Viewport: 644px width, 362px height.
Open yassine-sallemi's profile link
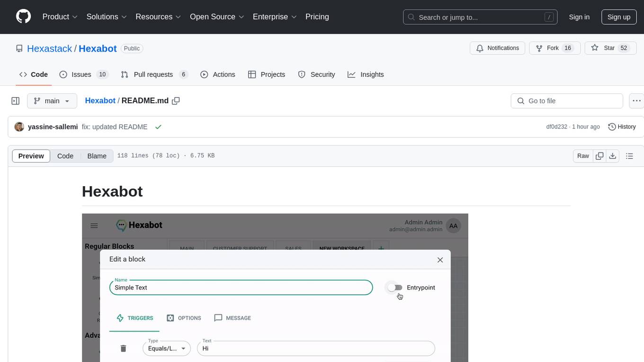[53, 127]
